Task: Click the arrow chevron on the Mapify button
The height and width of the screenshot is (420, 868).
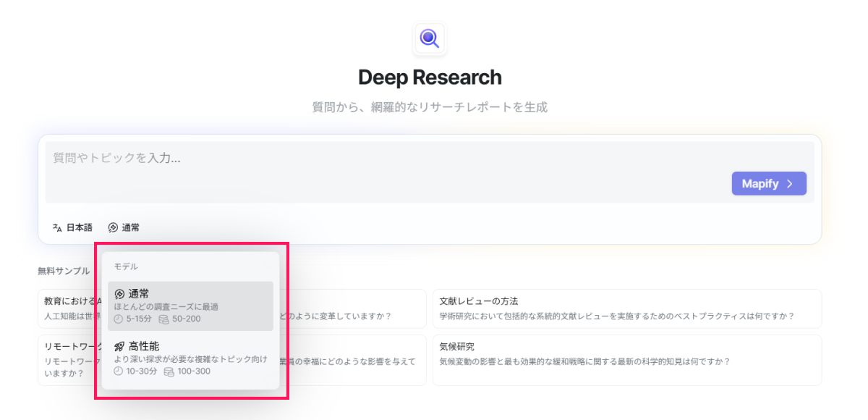Action: [790, 184]
